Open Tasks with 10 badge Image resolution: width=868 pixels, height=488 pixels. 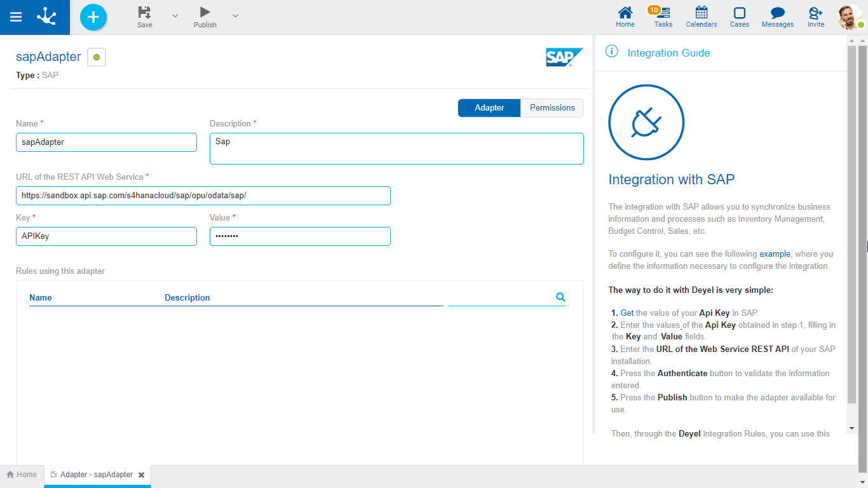coord(663,17)
